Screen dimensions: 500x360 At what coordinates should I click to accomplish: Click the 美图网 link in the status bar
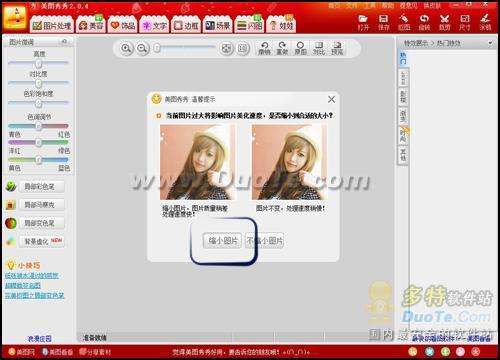tap(22, 352)
